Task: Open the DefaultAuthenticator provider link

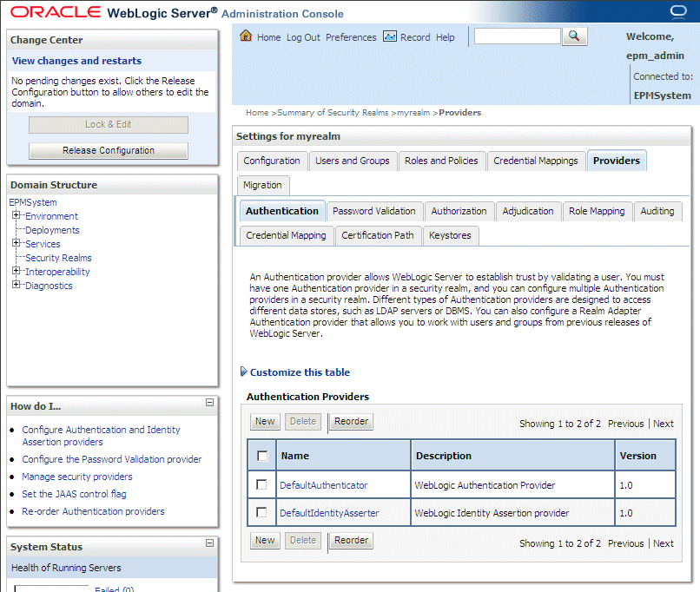Action: (324, 485)
